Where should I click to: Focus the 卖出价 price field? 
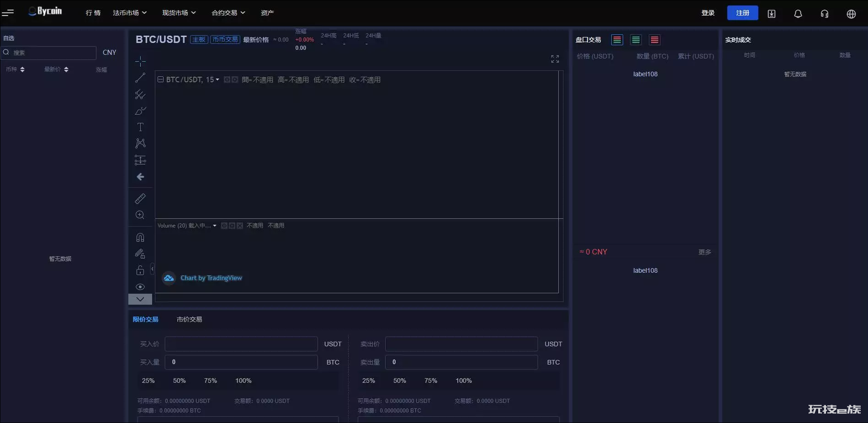click(461, 344)
